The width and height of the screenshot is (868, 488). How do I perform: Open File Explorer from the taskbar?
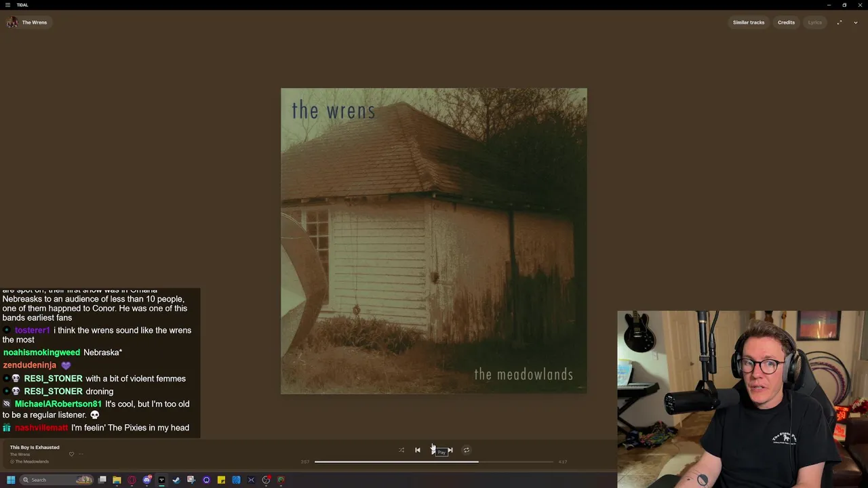point(117,480)
